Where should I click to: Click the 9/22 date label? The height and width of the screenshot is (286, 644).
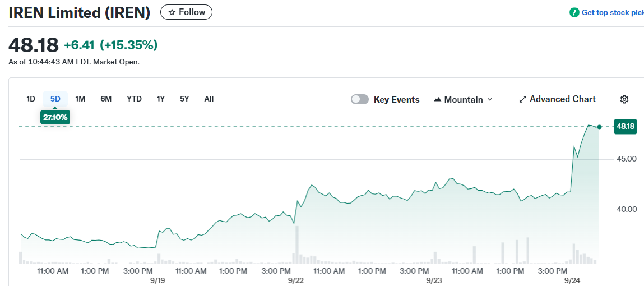[296, 280]
